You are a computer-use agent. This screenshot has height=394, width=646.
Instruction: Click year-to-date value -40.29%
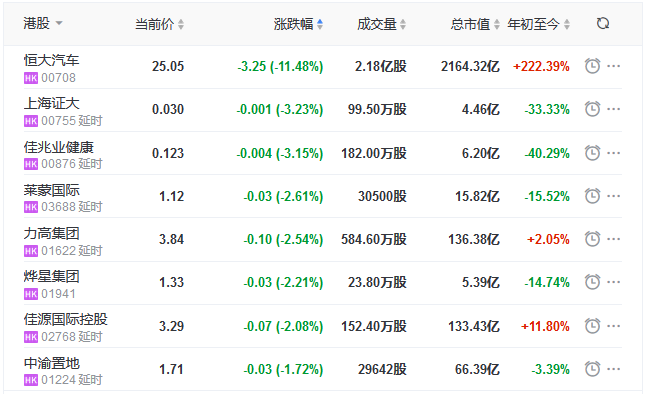tap(547, 153)
